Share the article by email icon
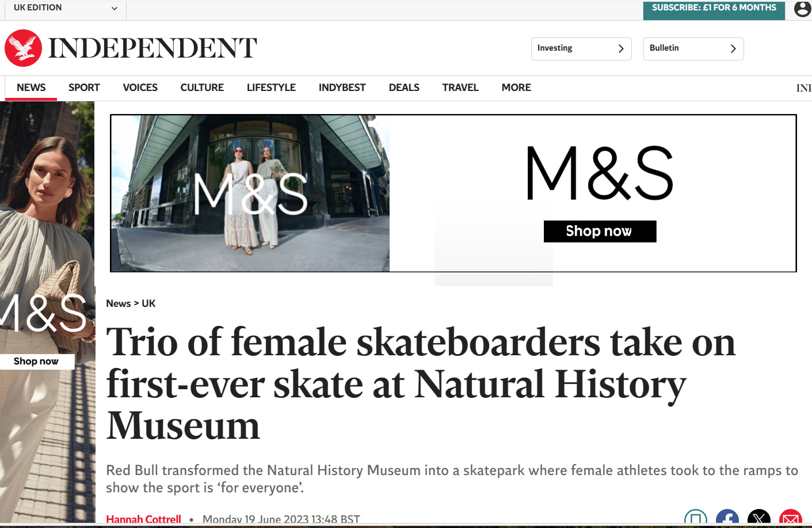 click(791, 519)
